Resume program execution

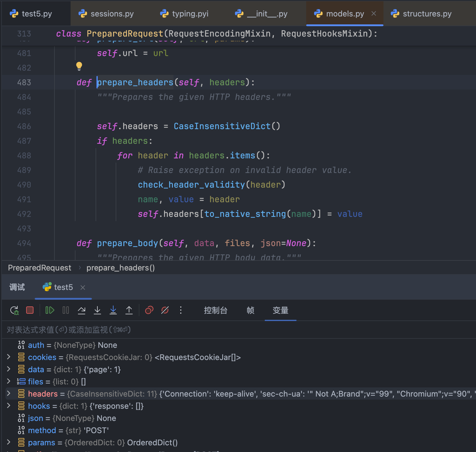(50, 310)
